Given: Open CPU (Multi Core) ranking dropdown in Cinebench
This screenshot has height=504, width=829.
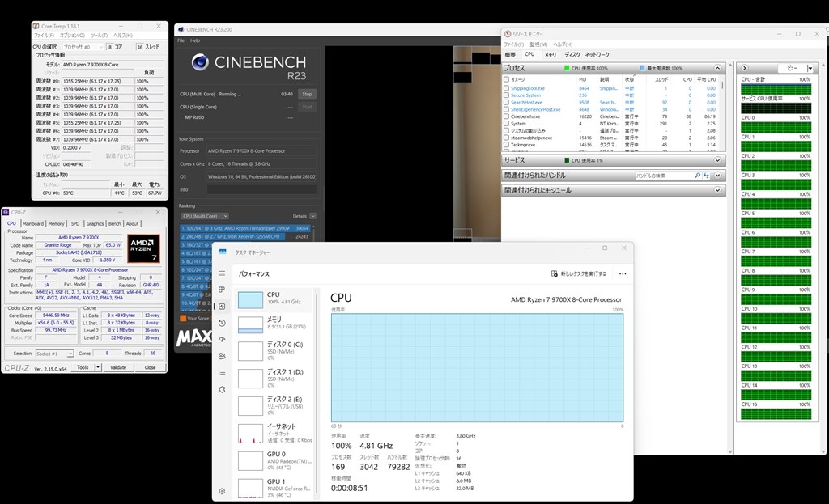Looking at the screenshot, I should [204, 216].
